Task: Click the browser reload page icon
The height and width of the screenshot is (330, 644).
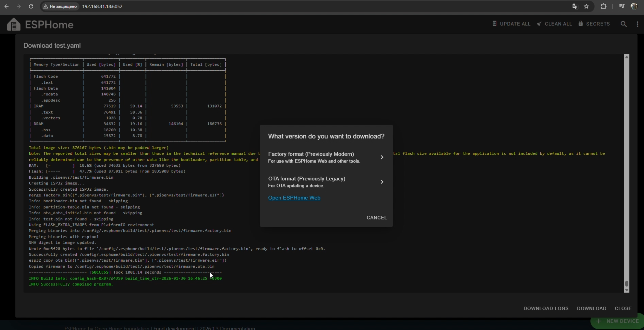Action: 31,6
